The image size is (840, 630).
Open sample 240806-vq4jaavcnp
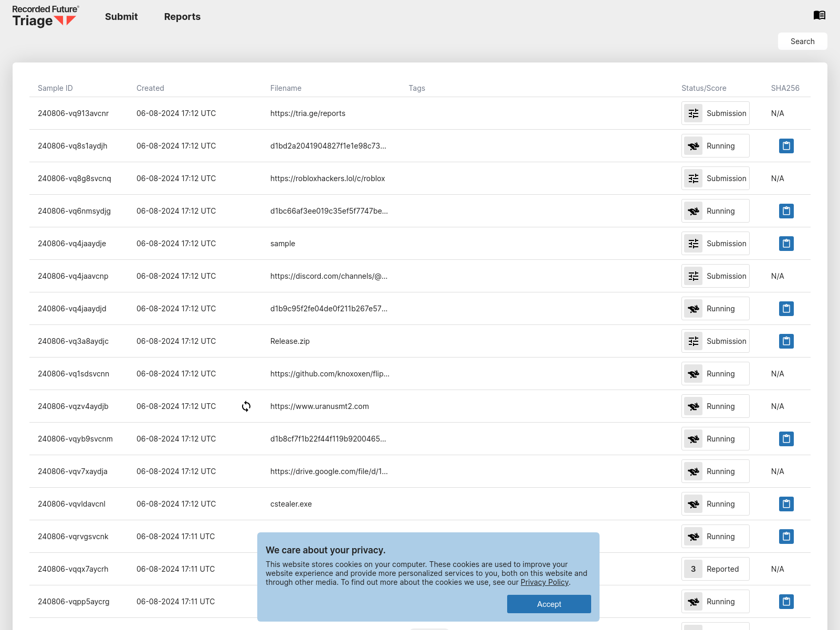coord(73,276)
